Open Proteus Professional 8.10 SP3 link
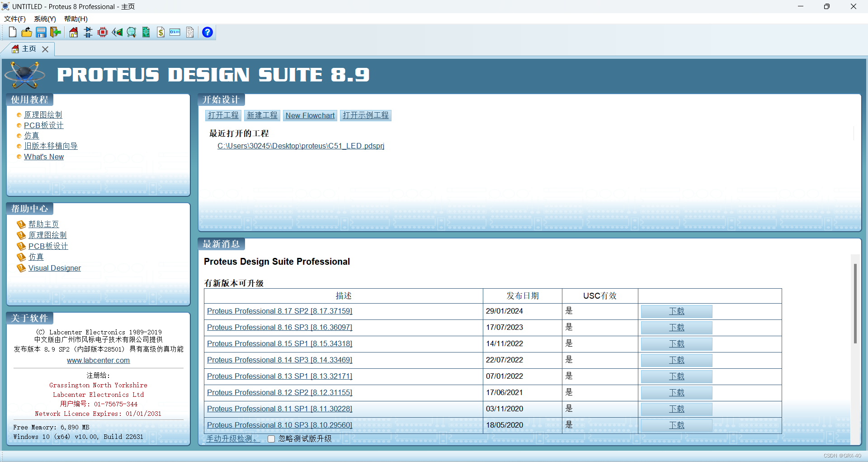Viewport: 868px width, 462px height. pos(280,425)
